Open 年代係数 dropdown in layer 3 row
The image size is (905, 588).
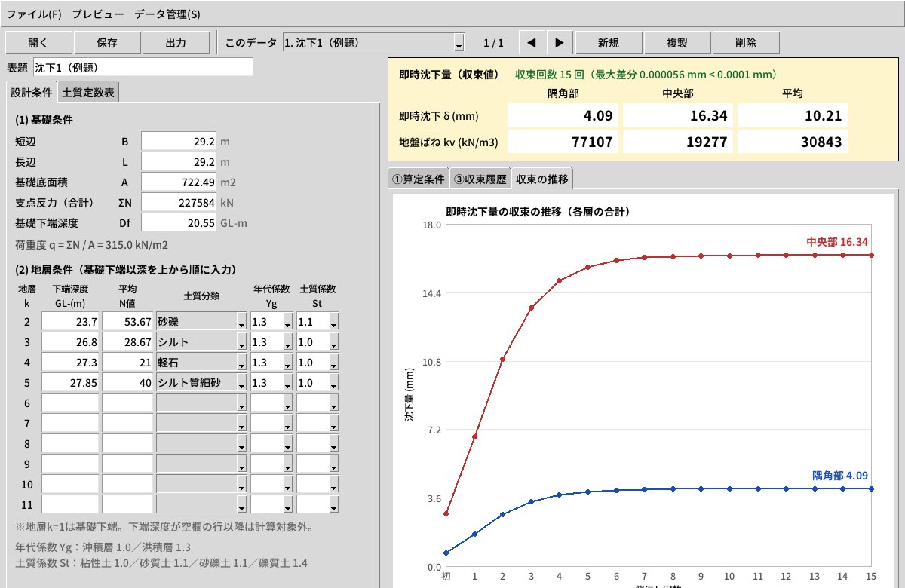coord(272,342)
